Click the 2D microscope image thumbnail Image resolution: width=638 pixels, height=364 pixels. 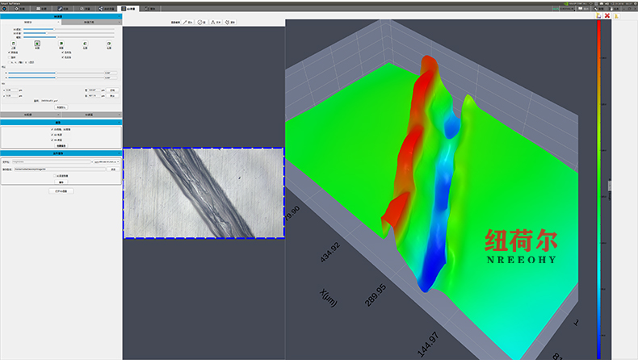tap(204, 193)
